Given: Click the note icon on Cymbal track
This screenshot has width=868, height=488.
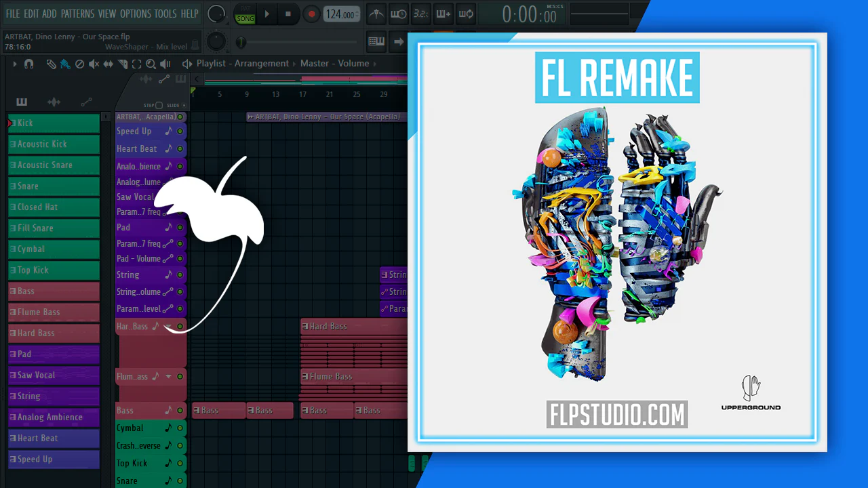Looking at the screenshot, I should point(168,428).
